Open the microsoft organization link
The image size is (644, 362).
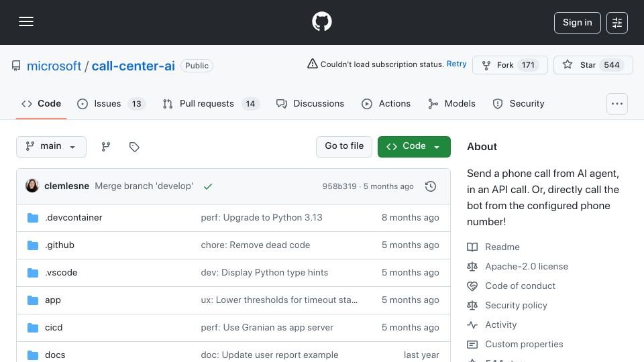pyautogui.click(x=54, y=66)
